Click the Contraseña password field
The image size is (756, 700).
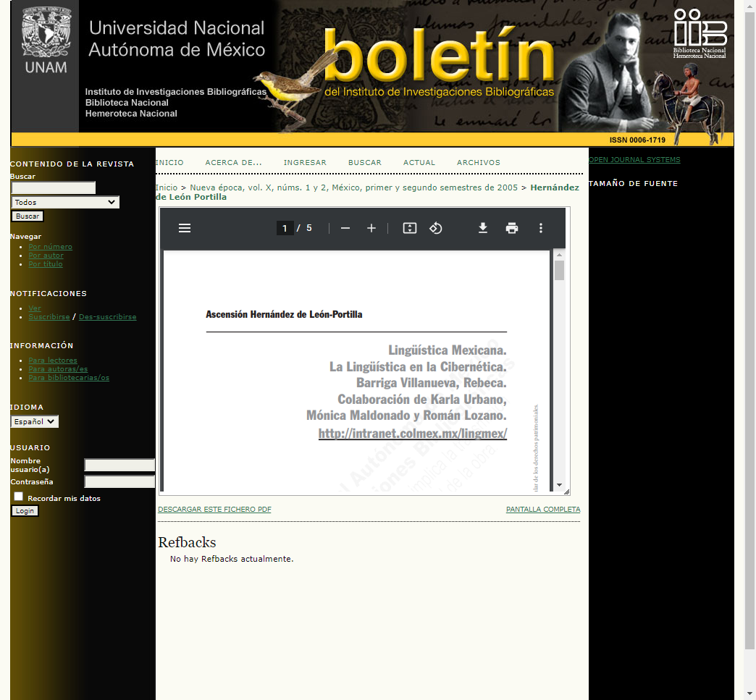(x=119, y=481)
